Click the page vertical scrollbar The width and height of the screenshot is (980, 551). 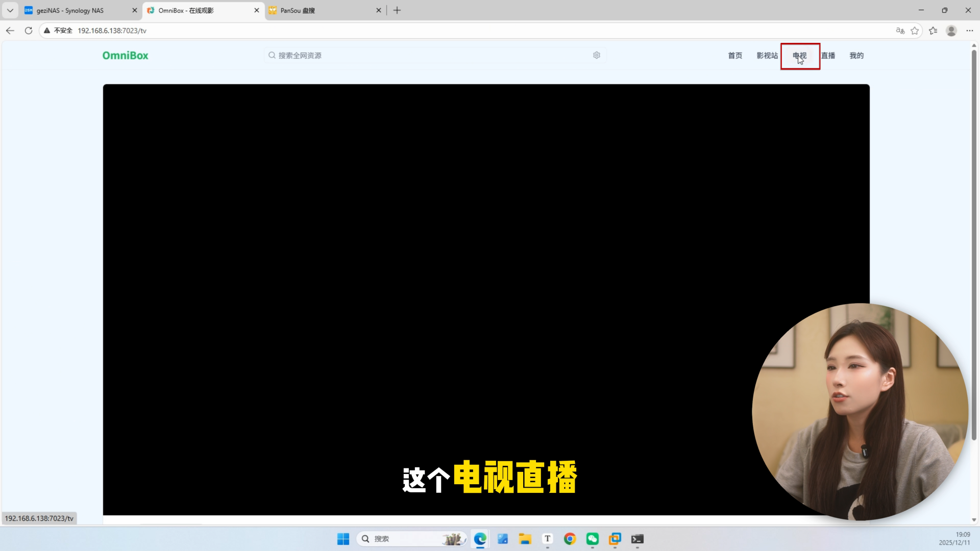tap(974, 245)
